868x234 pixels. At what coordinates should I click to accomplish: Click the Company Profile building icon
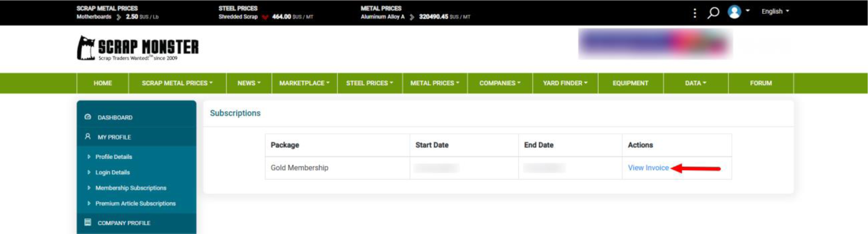coord(88,222)
